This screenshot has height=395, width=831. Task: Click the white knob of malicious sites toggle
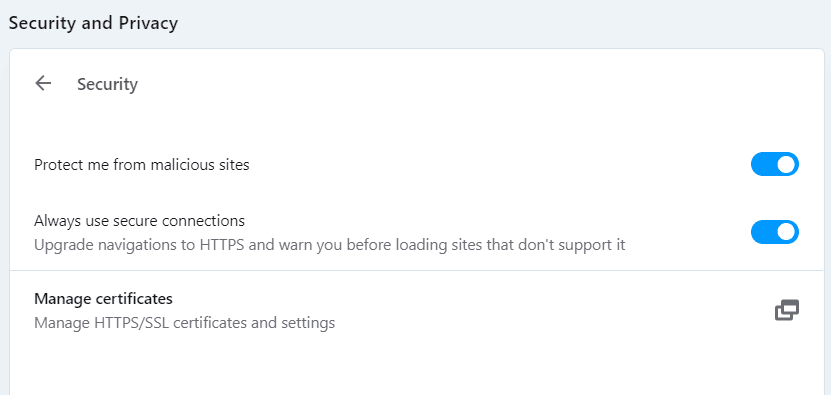pos(786,164)
